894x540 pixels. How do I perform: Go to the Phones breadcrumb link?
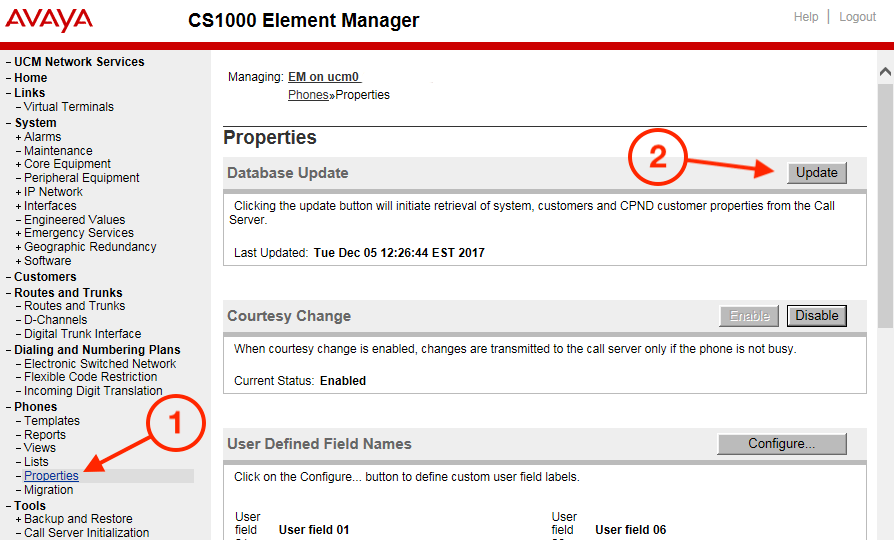308,95
